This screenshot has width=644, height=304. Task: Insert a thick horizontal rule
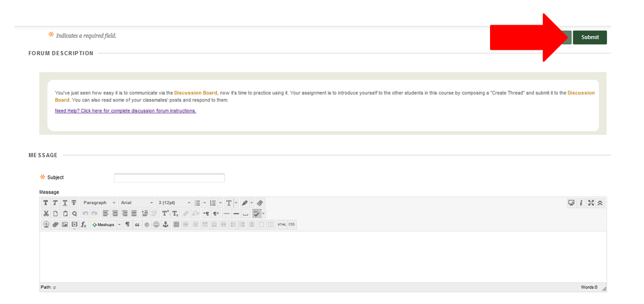[236, 213]
